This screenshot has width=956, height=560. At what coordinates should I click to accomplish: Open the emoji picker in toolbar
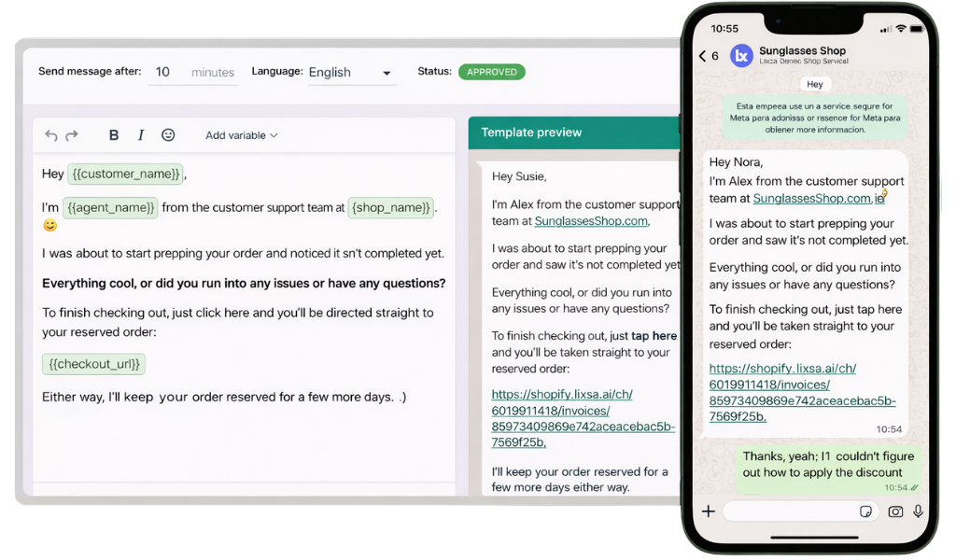pos(168,135)
